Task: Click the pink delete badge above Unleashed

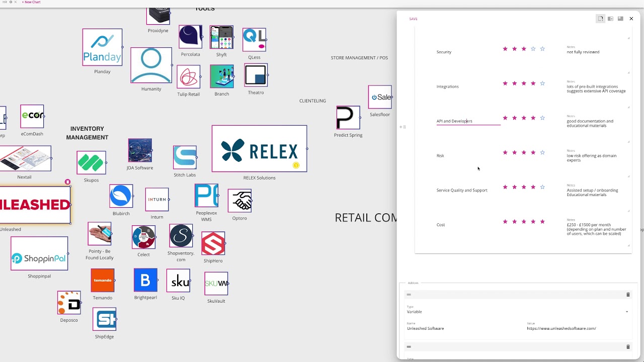Action: [x=67, y=182]
